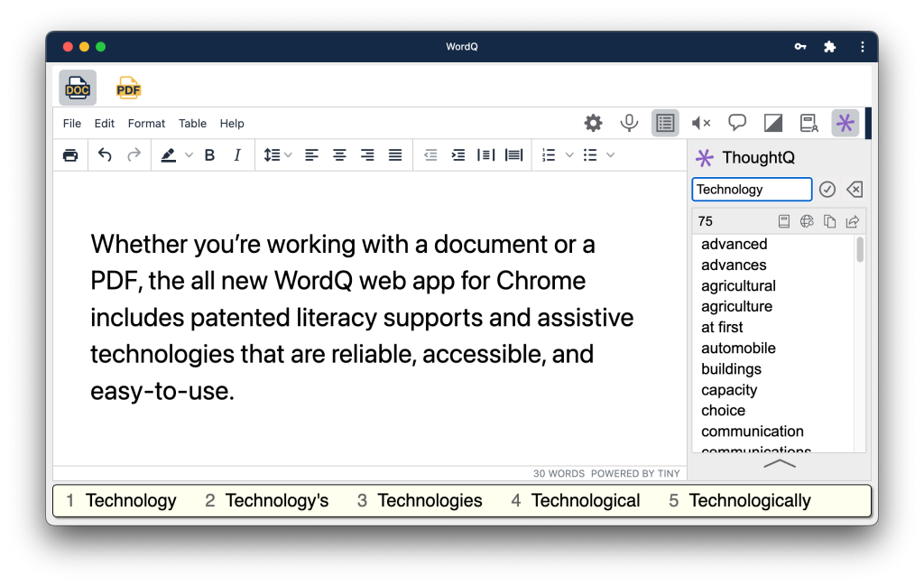
Task: Open bullet list style dropdown
Action: click(611, 155)
